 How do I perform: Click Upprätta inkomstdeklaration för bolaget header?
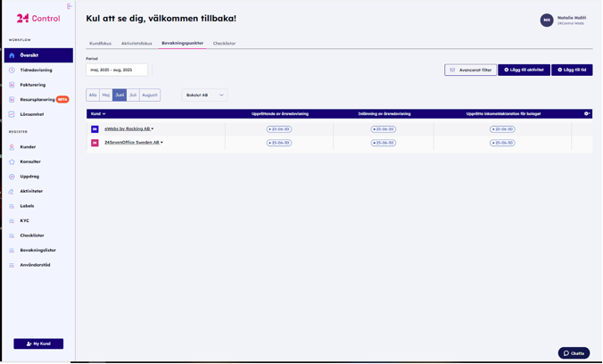(x=503, y=114)
